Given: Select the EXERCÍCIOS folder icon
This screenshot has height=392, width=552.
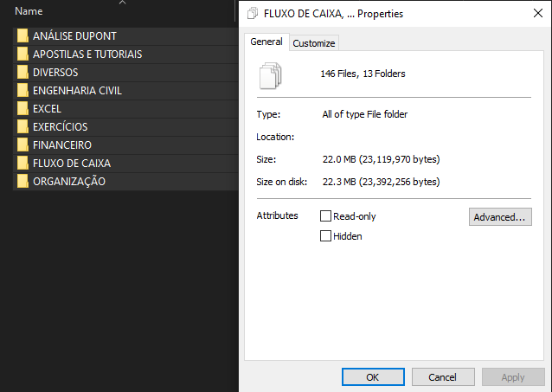Looking at the screenshot, I should pyautogui.click(x=22, y=127).
